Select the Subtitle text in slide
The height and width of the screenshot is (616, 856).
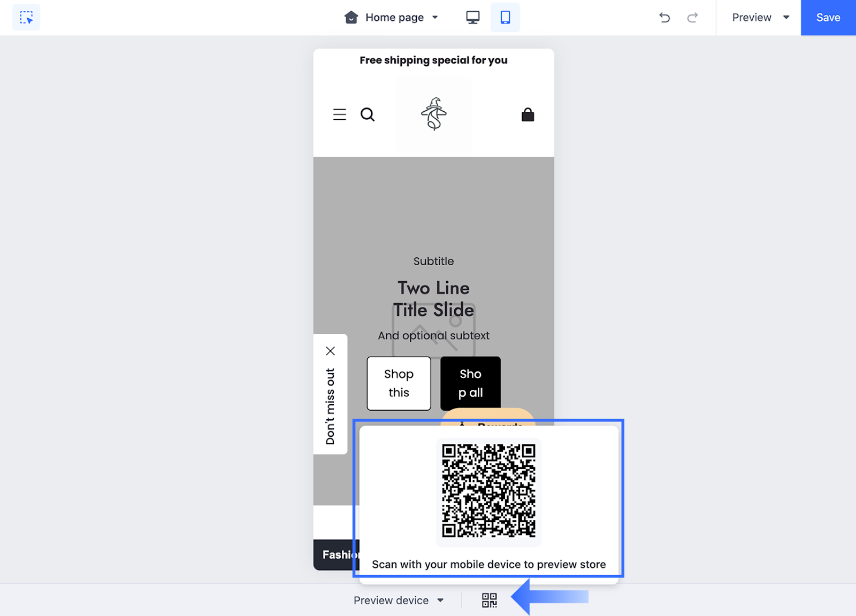(x=434, y=261)
